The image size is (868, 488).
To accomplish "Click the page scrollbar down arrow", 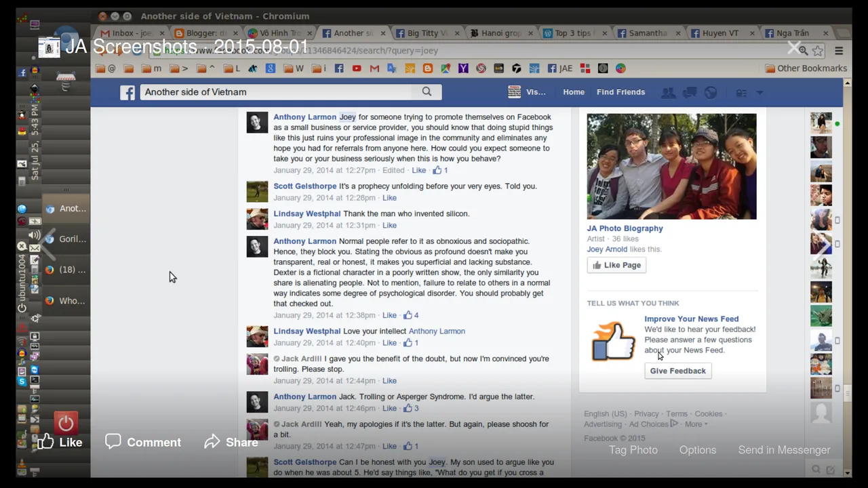I will click(847, 473).
